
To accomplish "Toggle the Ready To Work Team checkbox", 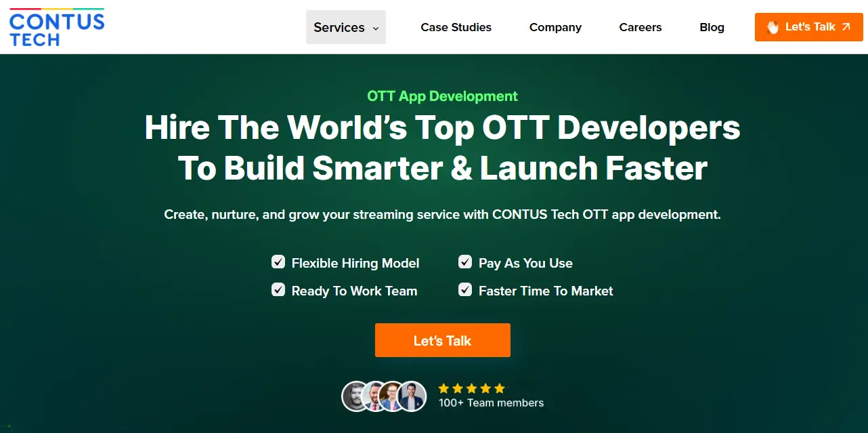I will (x=278, y=289).
